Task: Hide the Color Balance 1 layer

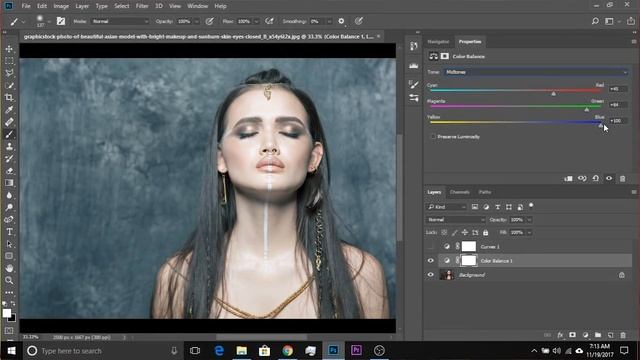Action: click(x=431, y=260)
